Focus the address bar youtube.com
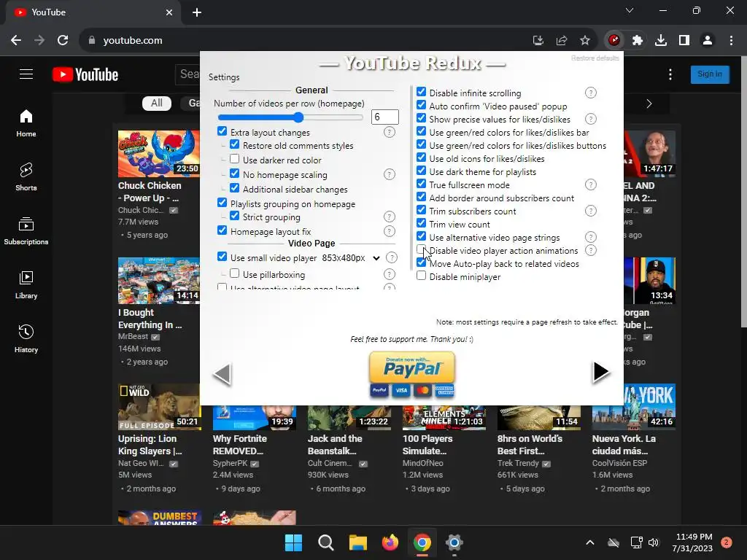The height and width of the screenshot is (560, 747). click(x=133, y=41)
